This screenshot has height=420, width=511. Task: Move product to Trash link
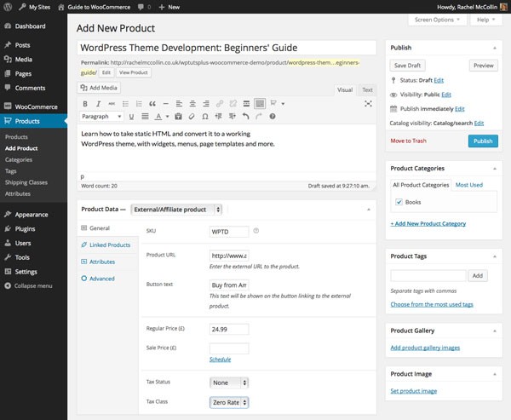click(x=408, y=141)
